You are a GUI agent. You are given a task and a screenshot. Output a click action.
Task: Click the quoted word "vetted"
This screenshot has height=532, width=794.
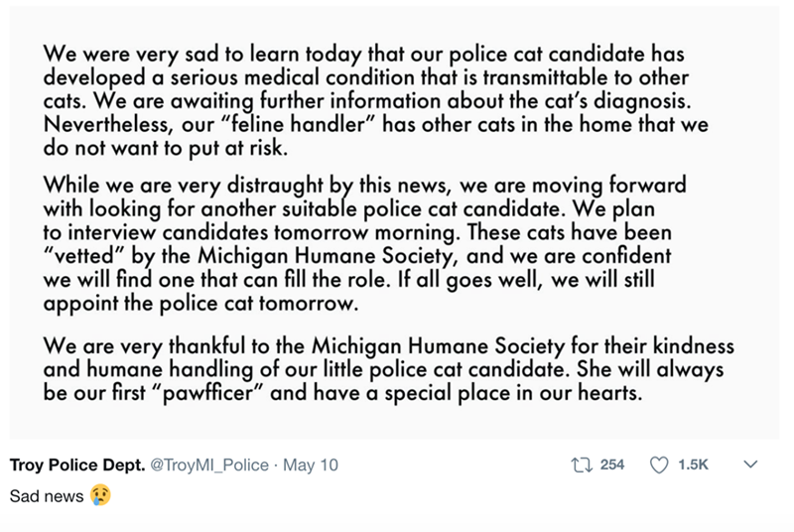[x=84, y=256]
